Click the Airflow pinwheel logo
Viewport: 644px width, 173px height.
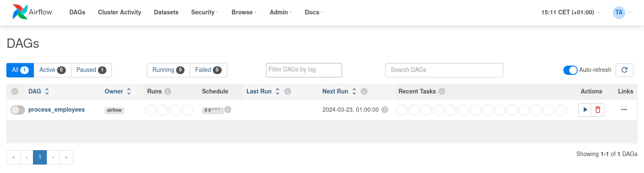tap(20, 12)
